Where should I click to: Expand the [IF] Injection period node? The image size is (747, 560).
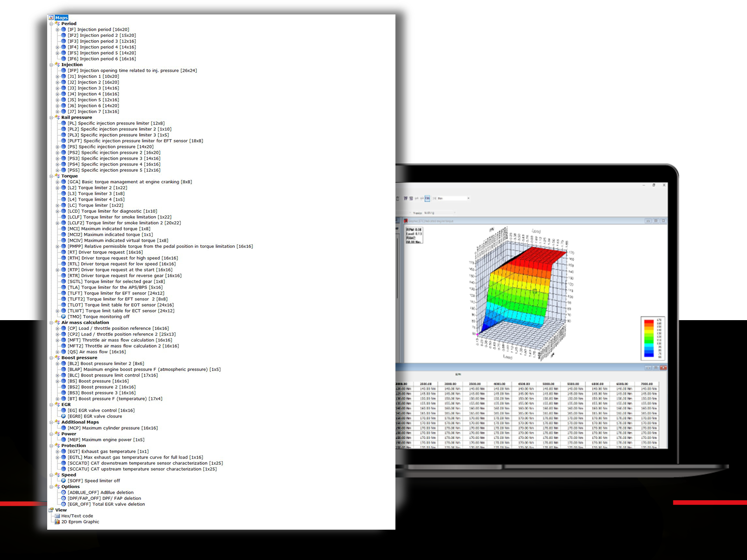click(x=57, y=29)
